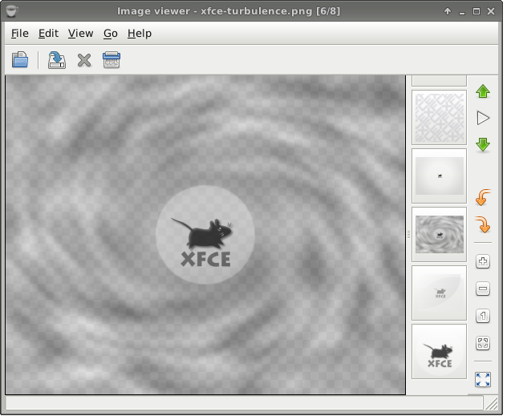Go to previous image with up arrow

pyautogui.click(x=483, y=91)
